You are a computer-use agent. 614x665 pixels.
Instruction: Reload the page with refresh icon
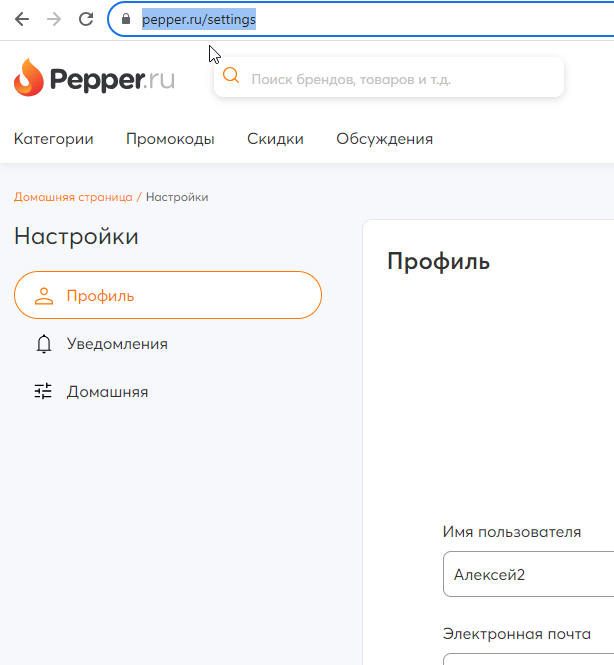click(86, 19)
